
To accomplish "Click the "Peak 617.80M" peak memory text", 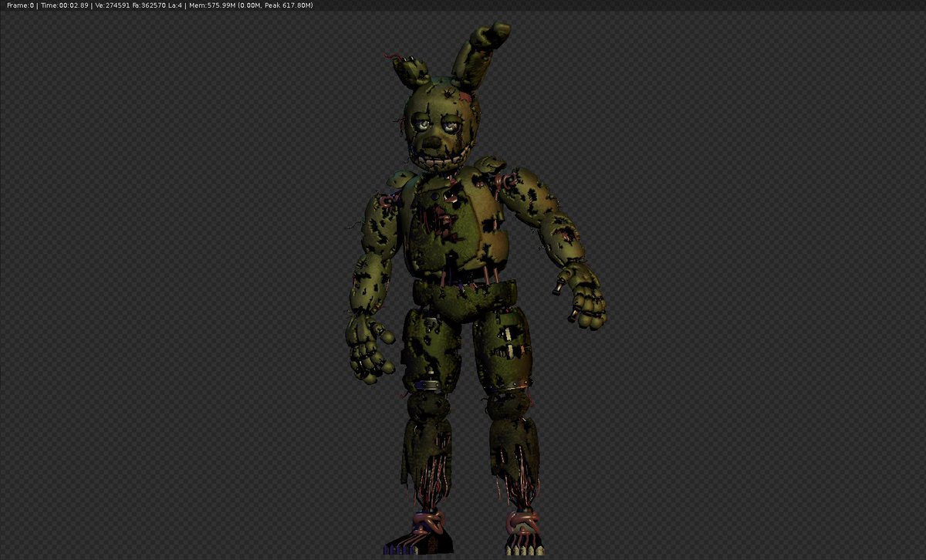I will 288,5.
